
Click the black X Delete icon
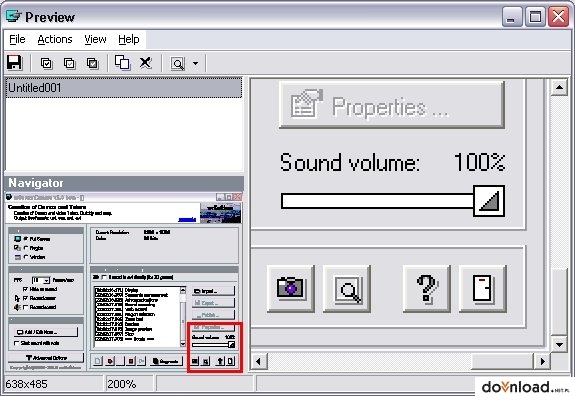point(146,63)
